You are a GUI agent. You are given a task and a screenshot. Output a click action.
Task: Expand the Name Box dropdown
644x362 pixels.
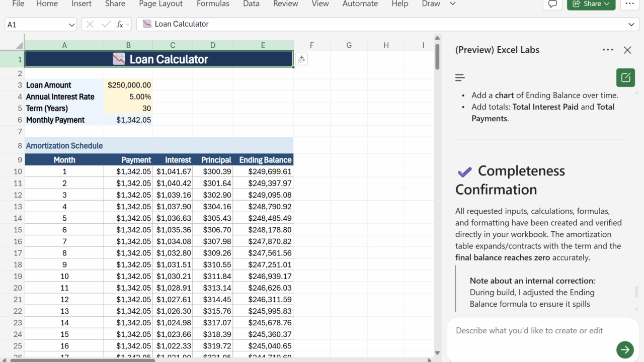click(x=71, y=24)
